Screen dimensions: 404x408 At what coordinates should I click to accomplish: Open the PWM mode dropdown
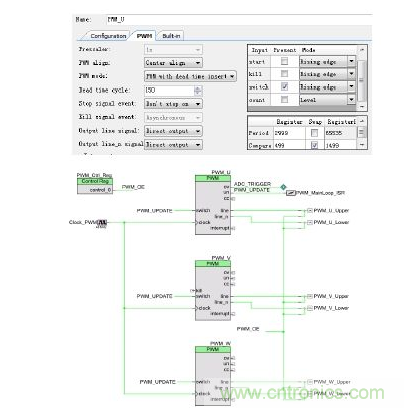click(190, 76)
